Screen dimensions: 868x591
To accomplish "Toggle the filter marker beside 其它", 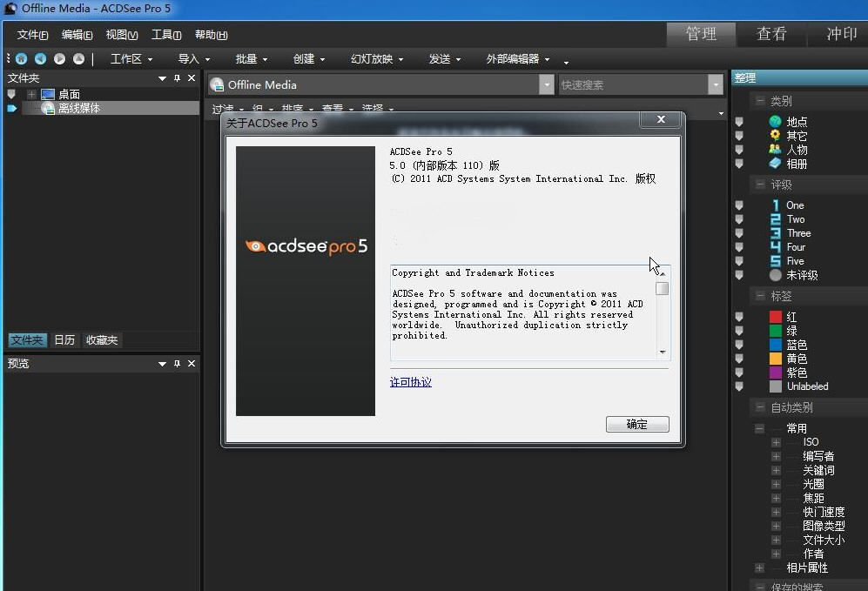I will (739, 136).
